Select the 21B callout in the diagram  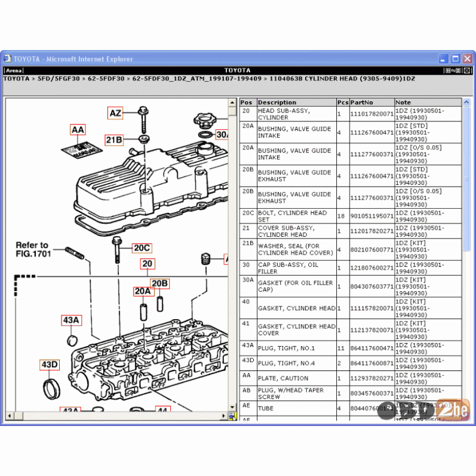(114, 140)
